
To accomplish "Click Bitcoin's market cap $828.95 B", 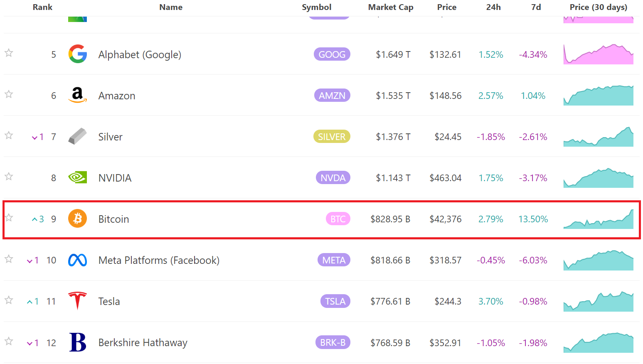I will pos(390,219).
